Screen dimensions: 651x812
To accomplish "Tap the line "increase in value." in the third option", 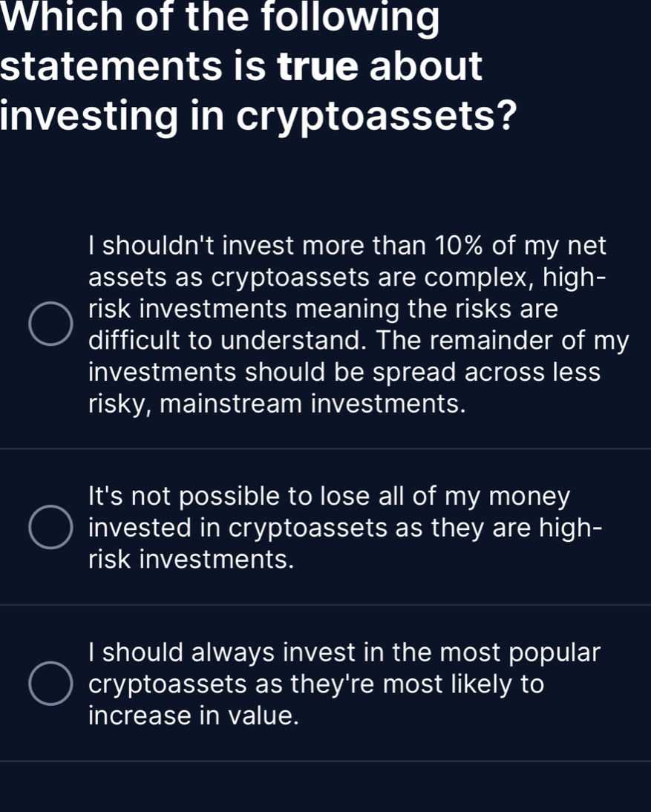I will [194, 716].
